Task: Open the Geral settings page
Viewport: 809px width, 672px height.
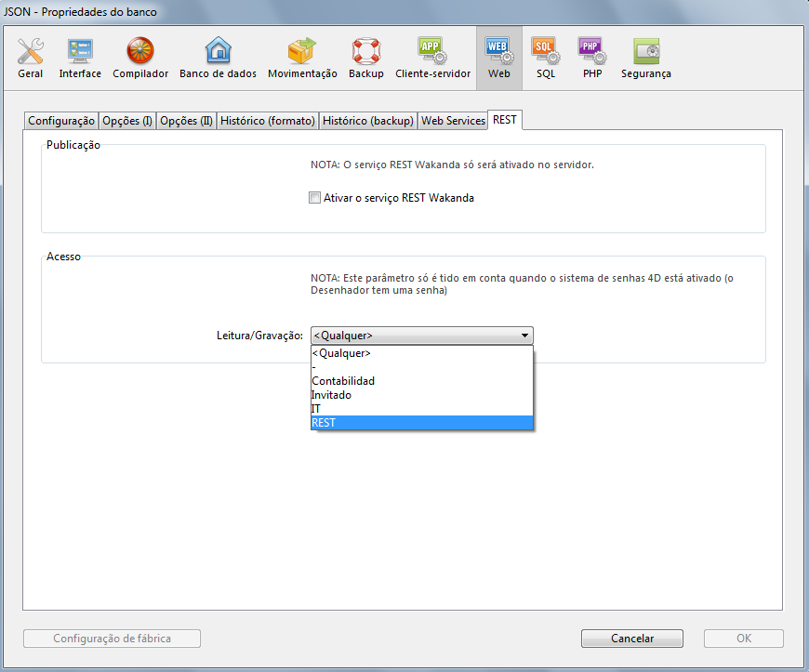Action: point(31,59)
